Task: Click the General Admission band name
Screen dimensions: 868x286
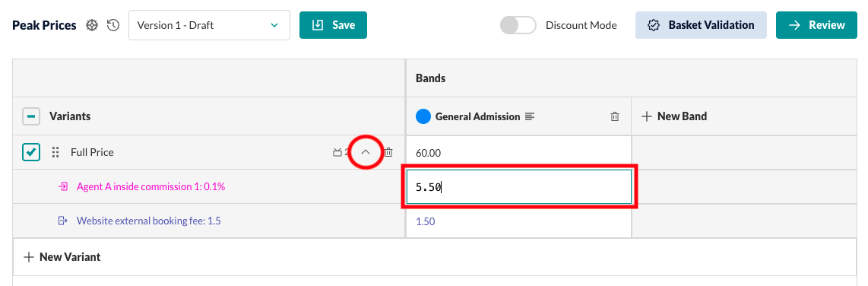Action: (x=478, y=116)
